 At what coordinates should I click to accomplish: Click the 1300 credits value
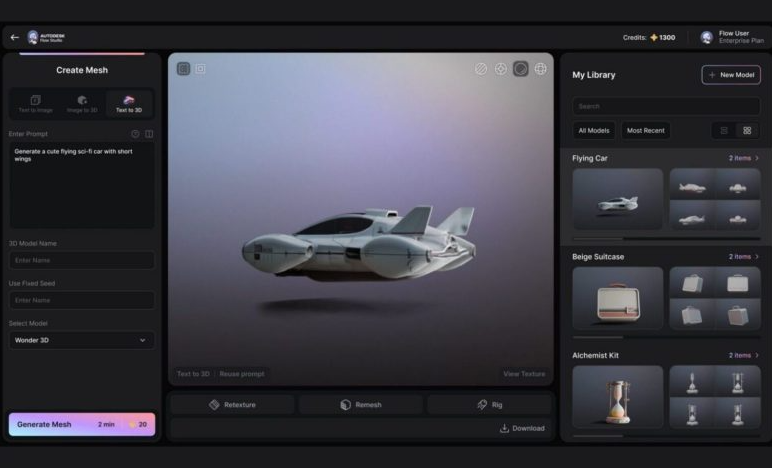point(667,37)
